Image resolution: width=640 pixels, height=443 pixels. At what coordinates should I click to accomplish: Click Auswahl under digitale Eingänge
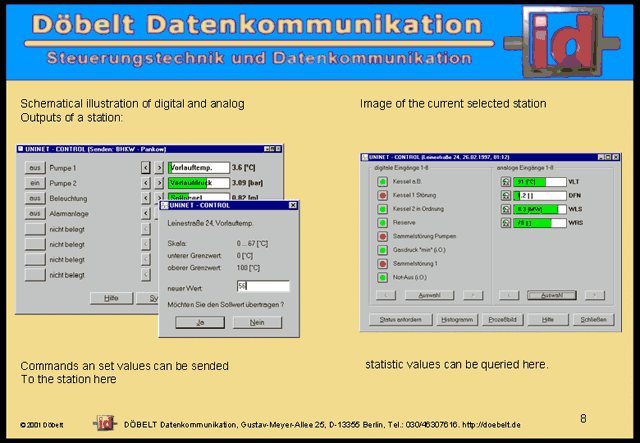click(429, 295)
